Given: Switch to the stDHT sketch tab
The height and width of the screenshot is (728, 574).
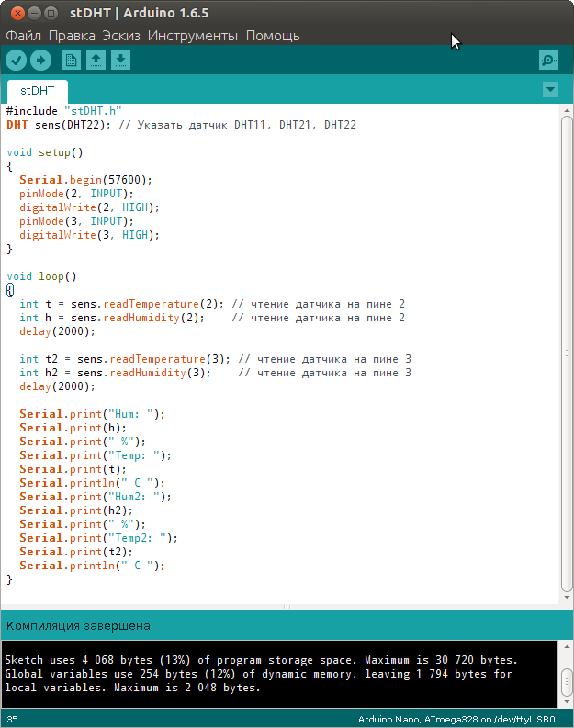Looking at the screenshot, I should pos(38,91).
